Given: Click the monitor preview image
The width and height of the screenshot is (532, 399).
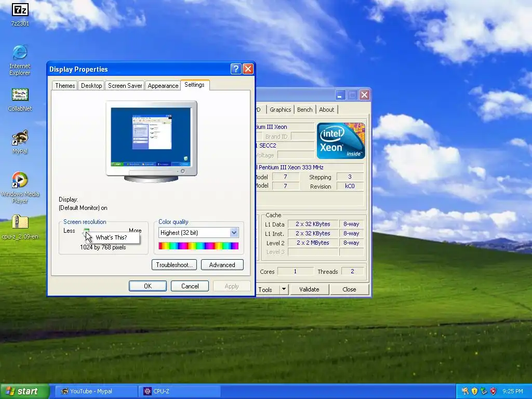Looking at the screenshot, I should click(151, 141).
